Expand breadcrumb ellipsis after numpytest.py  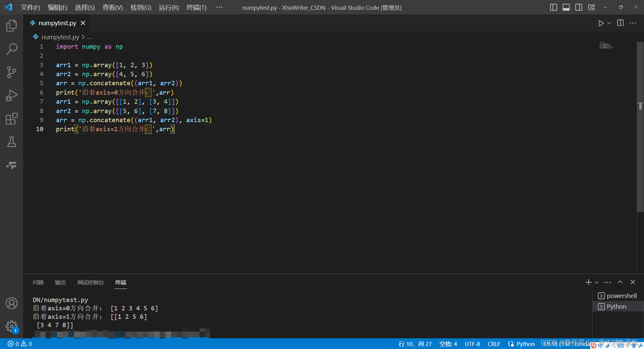89,37
